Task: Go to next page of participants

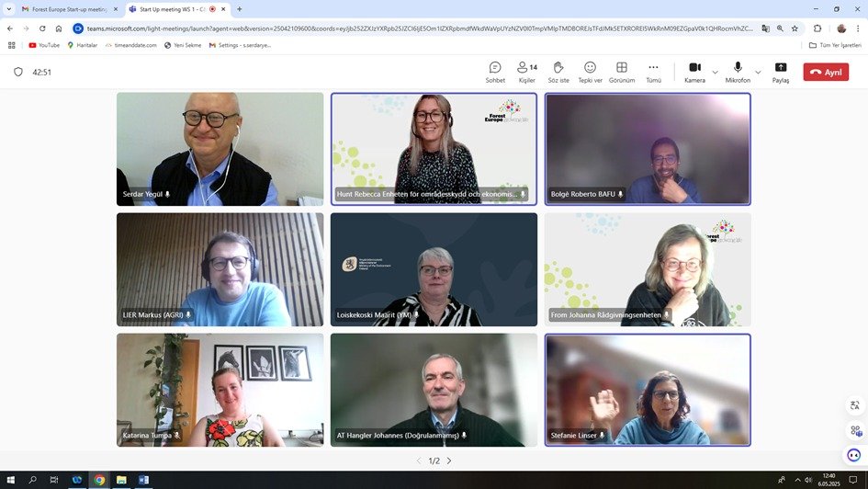Action: coord(449,461)
